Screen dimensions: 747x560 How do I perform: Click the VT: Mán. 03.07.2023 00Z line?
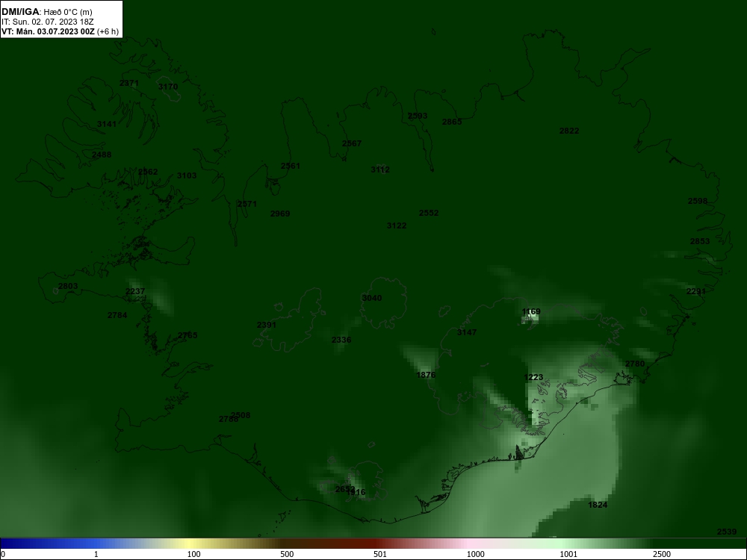60,31
